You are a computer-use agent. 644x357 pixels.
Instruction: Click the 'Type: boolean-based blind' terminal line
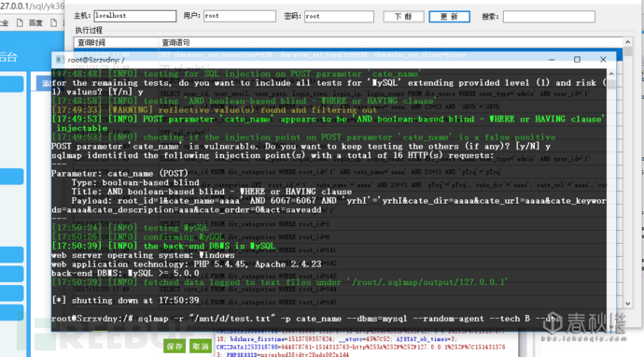[135, 182]
